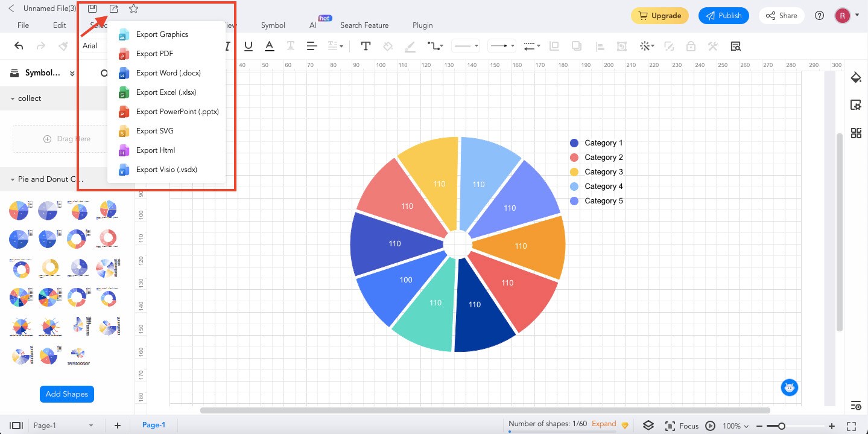This screenshot has width=868, height=434.
Task: Star the file as favorite
Action: (133, 9)
